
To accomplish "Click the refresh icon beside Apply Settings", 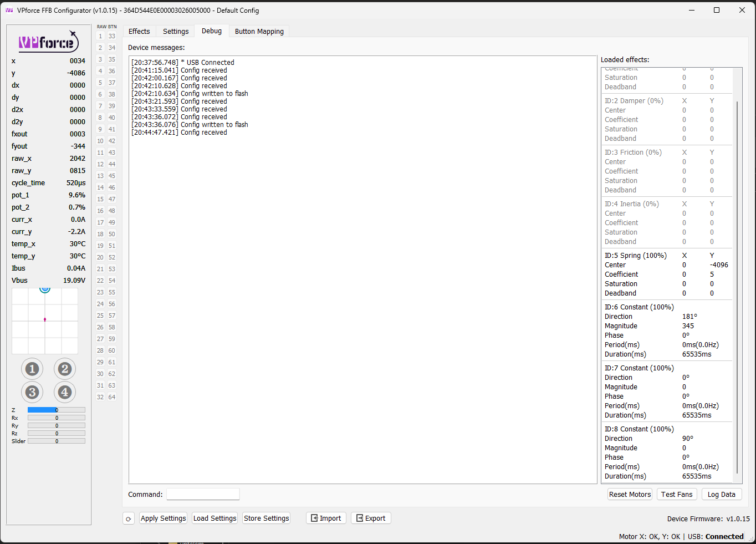I will click(x=129, y=518).
